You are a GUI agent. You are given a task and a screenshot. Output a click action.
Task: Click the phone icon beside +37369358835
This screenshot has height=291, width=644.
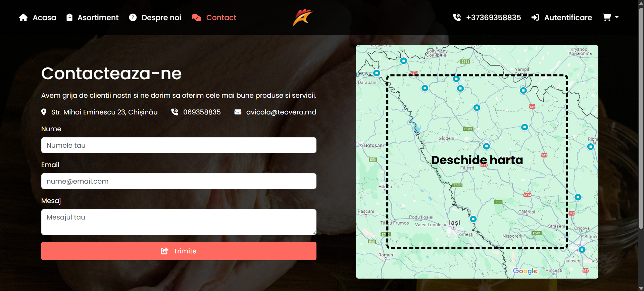(457, 17)
